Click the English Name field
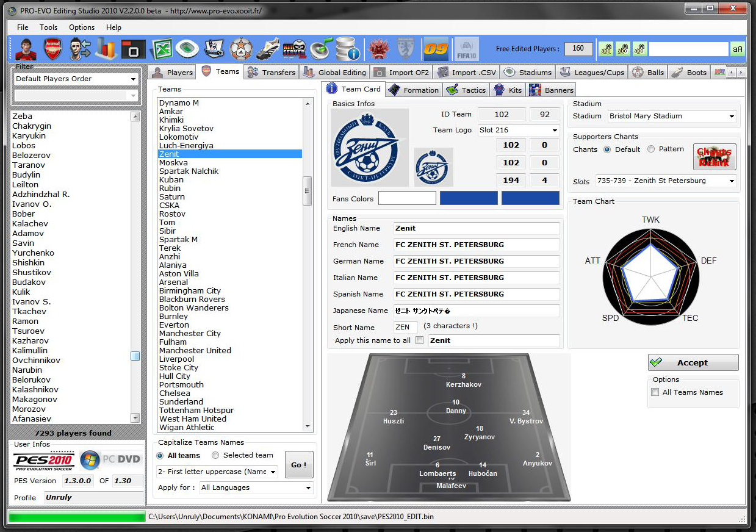This screenshot has width=756, height=532. pos(477,229)
